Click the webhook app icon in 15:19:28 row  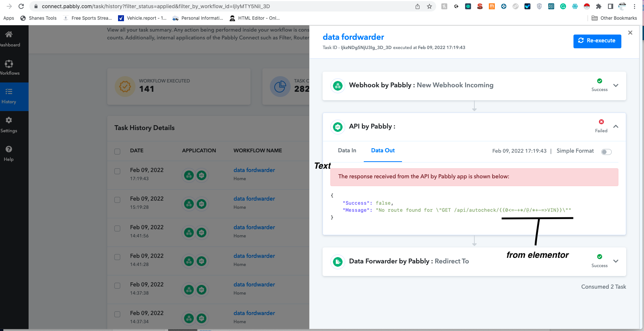pyautogui.click(x=189, y=204)
